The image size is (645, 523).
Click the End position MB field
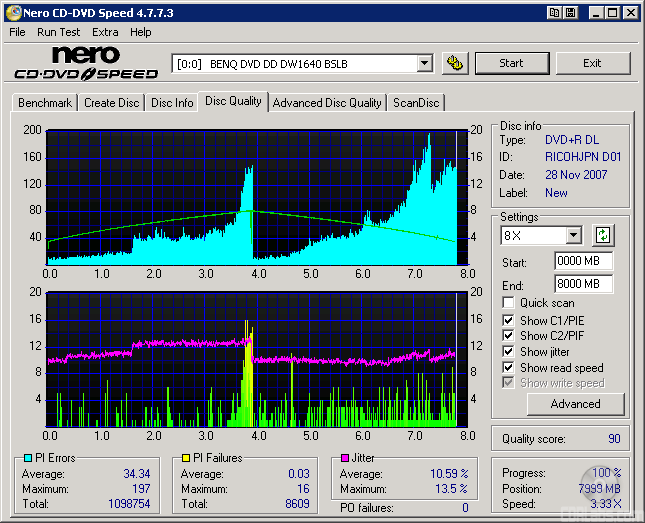click(x=583, y=284)
